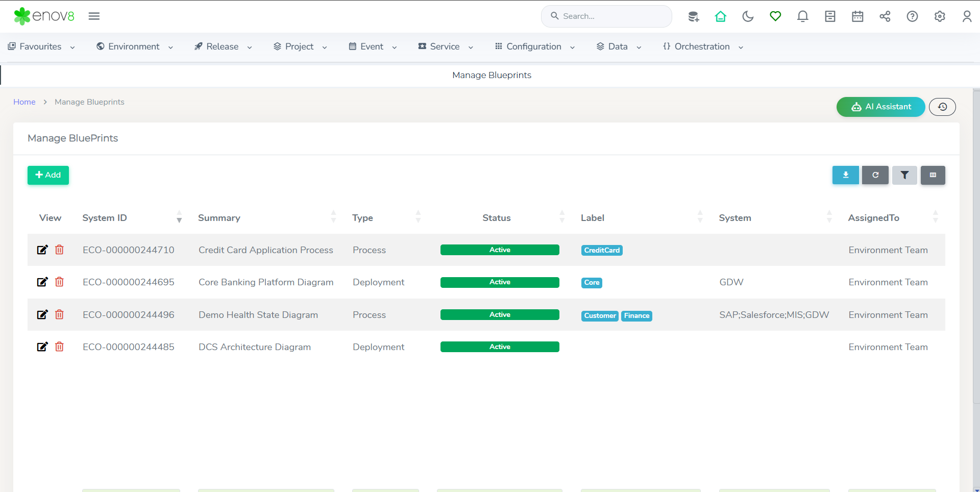Download the blueprints table data

pos(845,175)
